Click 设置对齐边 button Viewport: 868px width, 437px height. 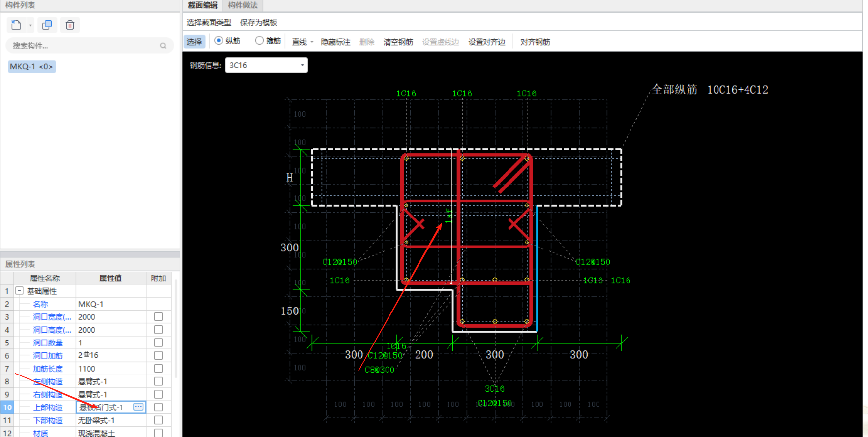tap(486, 42)
